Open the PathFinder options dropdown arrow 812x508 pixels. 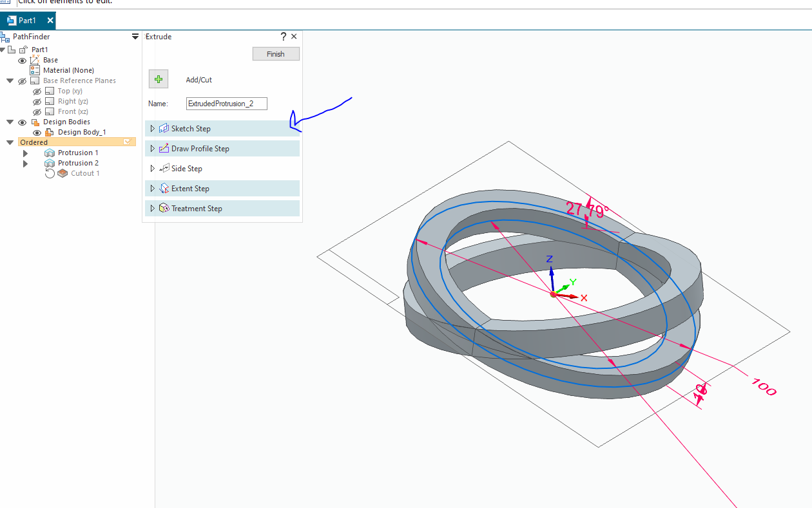point(135,37)
